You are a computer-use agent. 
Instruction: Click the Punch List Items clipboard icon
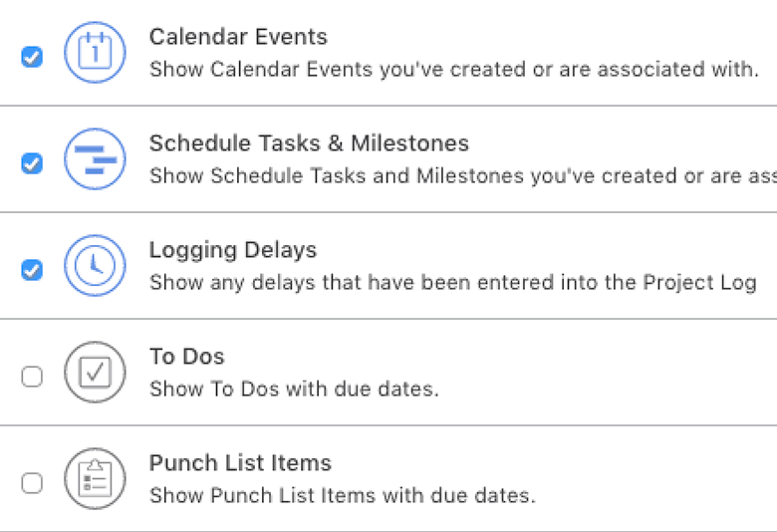pyautogui.click(x=95, y=479)
